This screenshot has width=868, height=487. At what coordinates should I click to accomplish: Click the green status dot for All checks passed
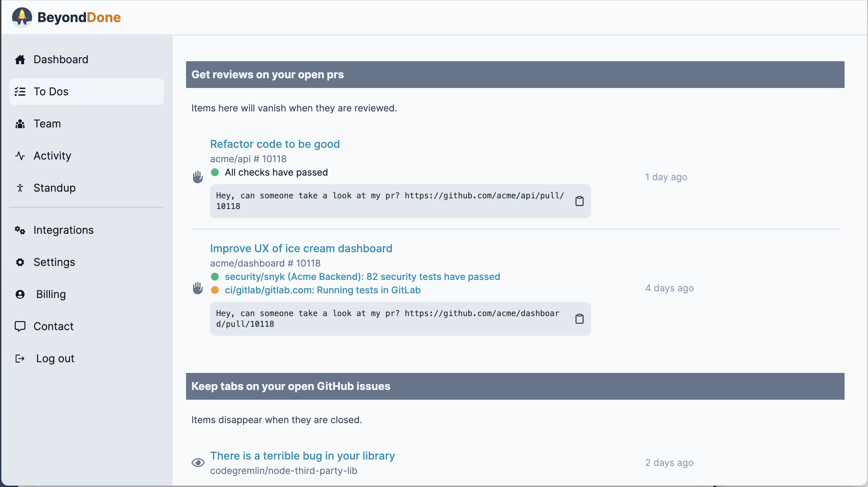(214, 173)
